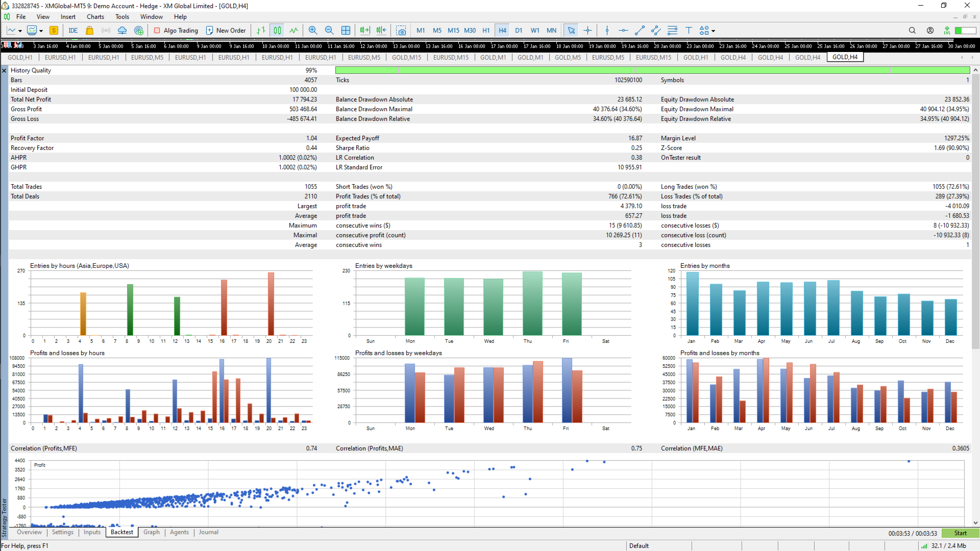Open the user account profile icon
The width and height of the screenshot is (980, 551).
pos(930,31)
